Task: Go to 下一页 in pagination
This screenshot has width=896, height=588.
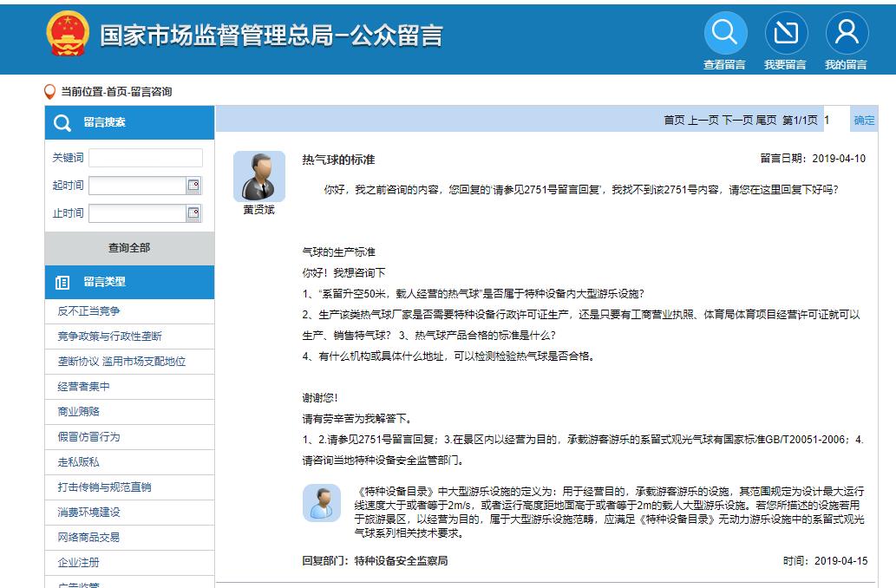Action: 738,121
